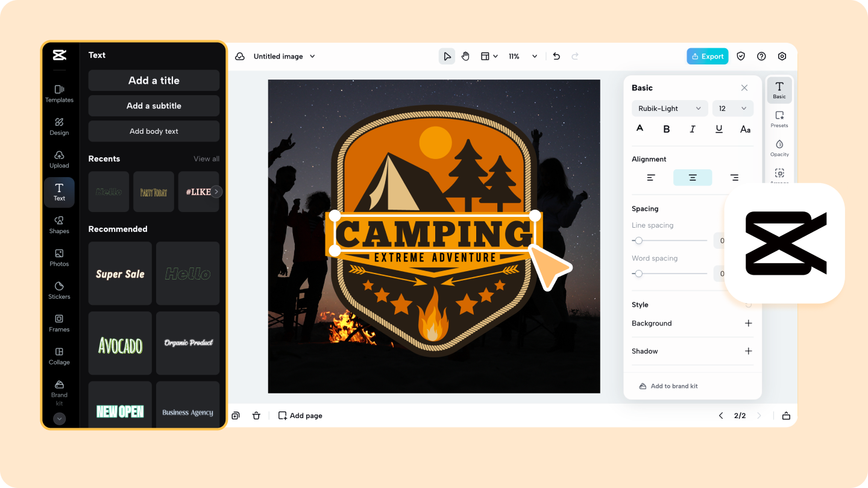Select the #LIKE recent text style

coord(199,192)
